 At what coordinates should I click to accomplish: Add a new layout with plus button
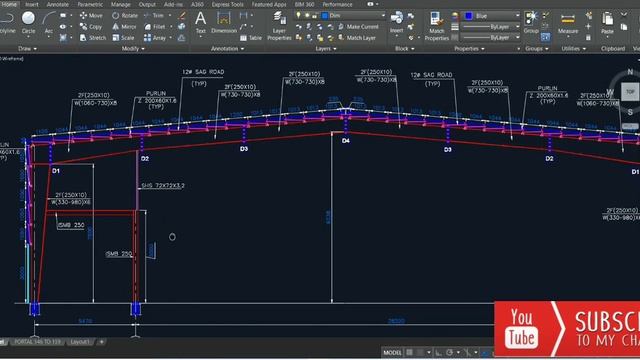pos(102,342)
